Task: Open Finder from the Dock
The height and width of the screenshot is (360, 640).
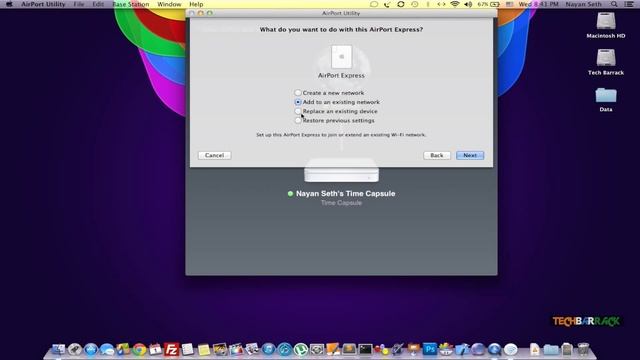Action: point(58,349)
